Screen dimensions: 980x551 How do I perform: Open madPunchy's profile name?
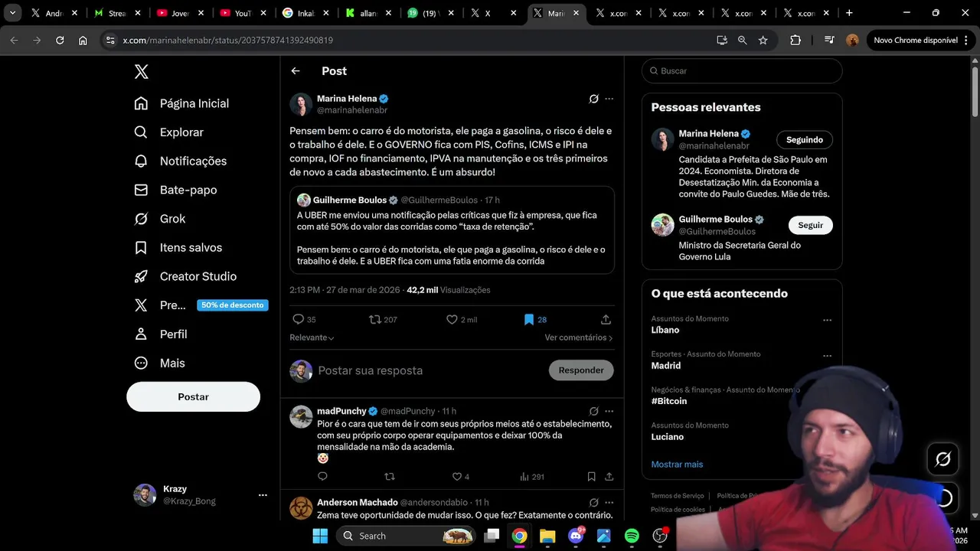[x=341, y=411]
